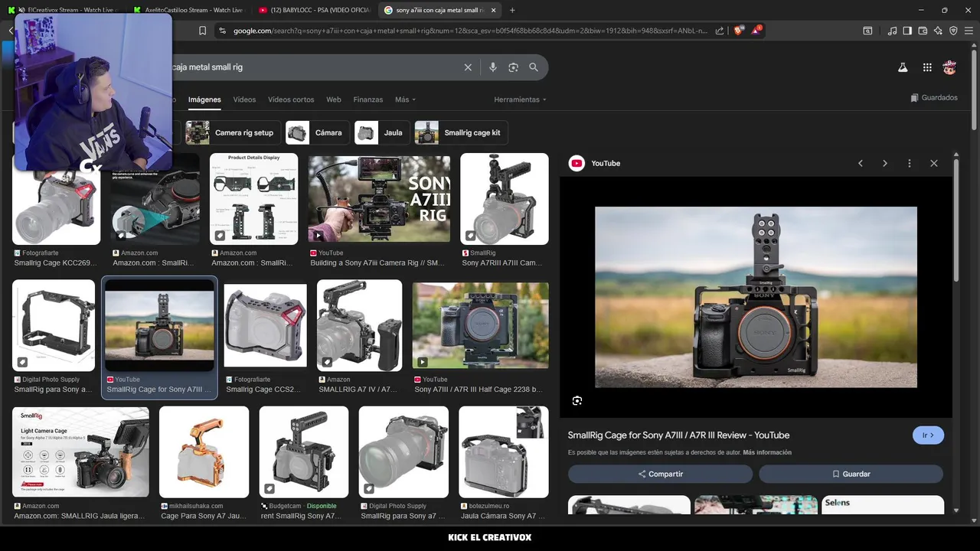Click the browser address bar URL

click(x=471, y=31)
